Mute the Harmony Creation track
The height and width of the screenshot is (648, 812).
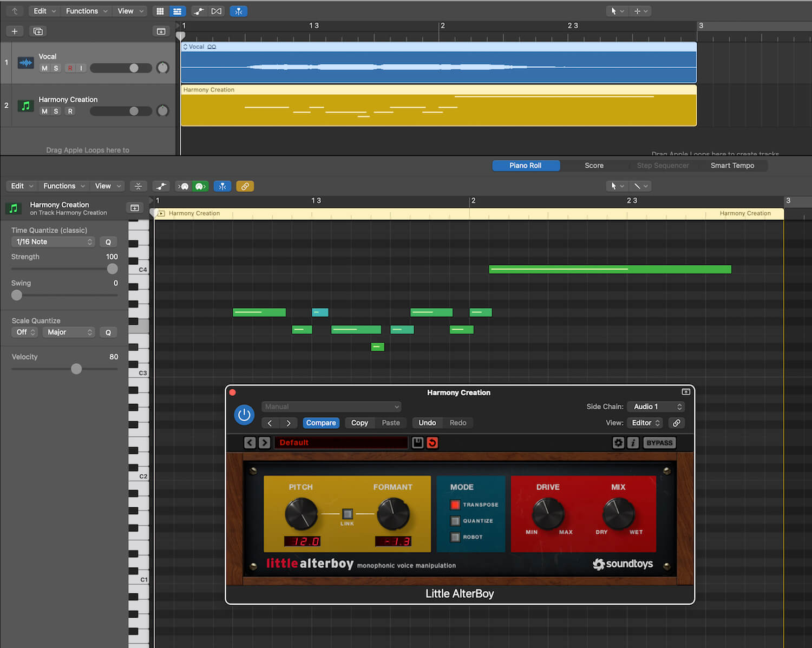pos(44,111)
